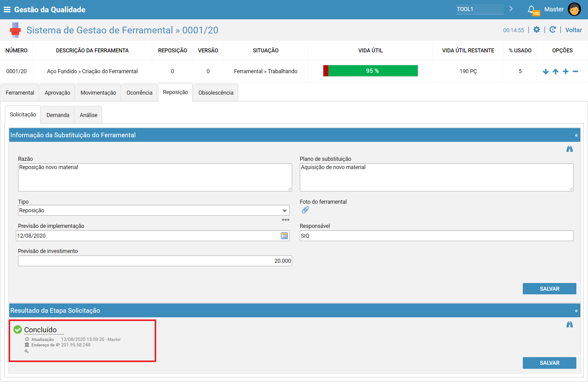Click into the Razão text area

155,177
